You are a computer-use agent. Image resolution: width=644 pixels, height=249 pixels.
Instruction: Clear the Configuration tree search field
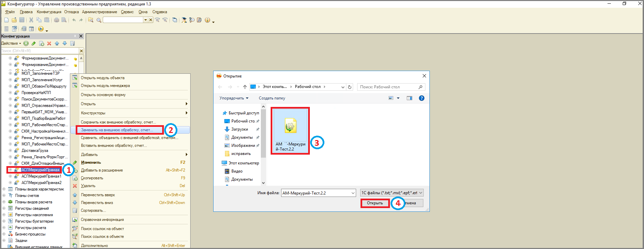[x=81, y=51]
